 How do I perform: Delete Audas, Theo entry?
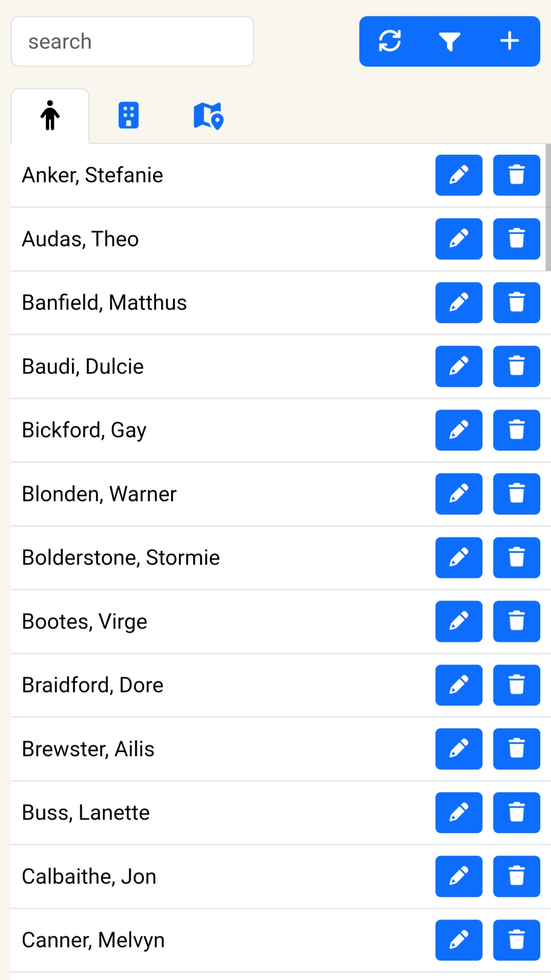point(516,239)
